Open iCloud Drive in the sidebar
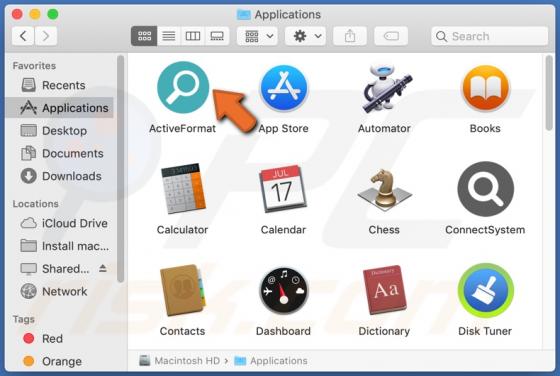This screenshot has height=376, width=560. 59,223
